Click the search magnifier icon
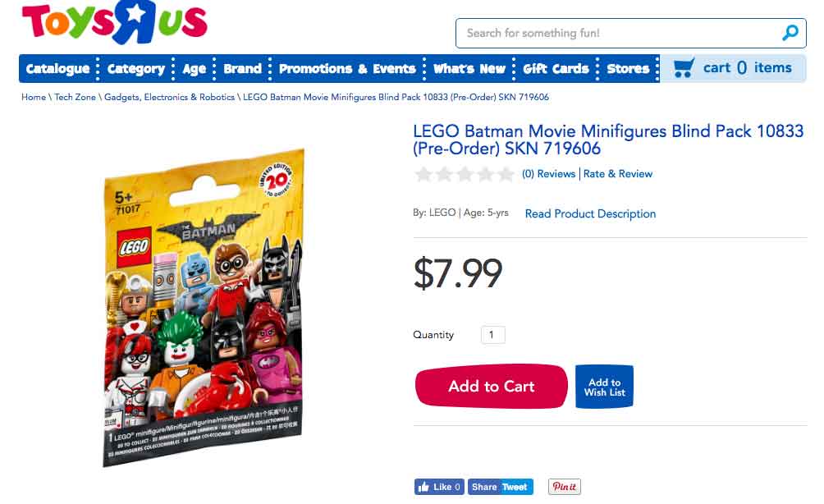Viewport: 824px width, 504px height. click(x=790, y=33)
